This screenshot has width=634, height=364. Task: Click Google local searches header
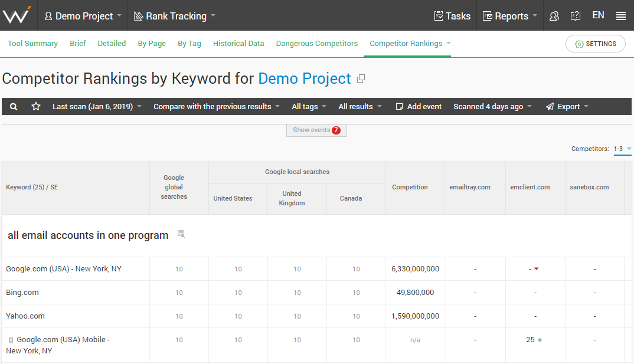pos(297,172)
